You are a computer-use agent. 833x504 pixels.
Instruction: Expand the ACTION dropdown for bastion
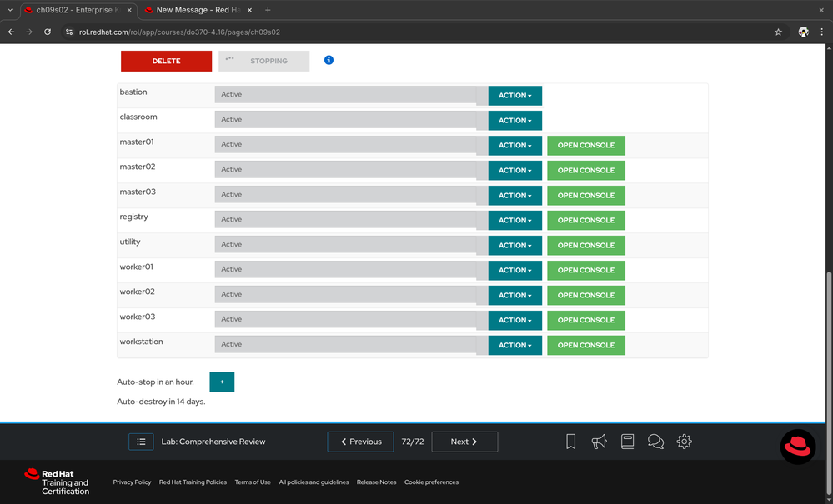point(514,96)
